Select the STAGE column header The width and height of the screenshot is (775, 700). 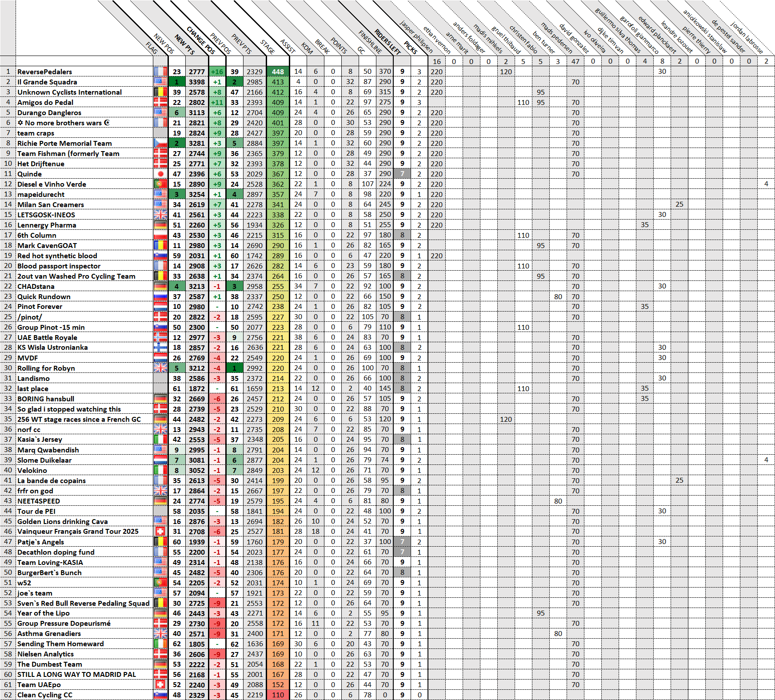click(x=268, y=47)
